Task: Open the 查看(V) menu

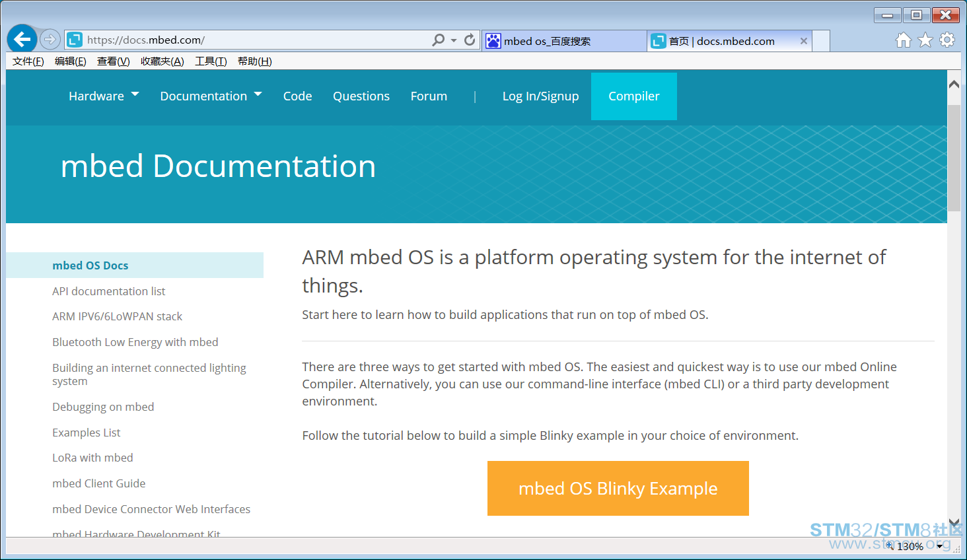Action: pyautogui.click(x=114, y=61)
